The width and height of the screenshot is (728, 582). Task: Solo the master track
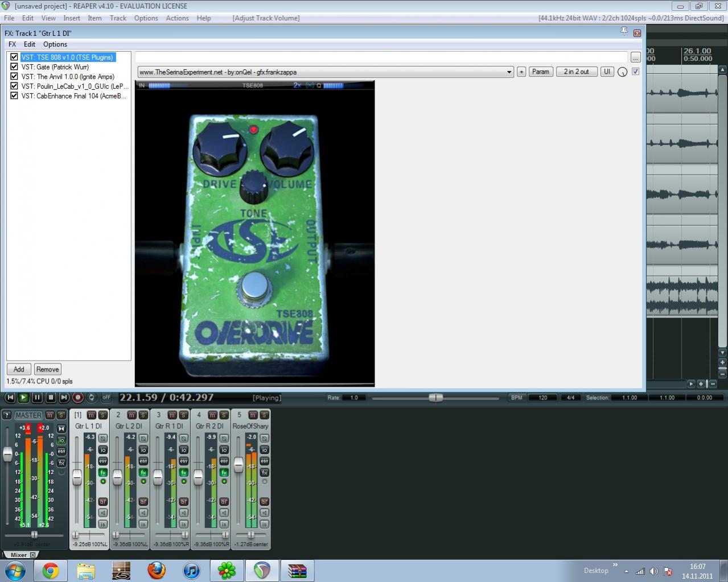tap(61, 415)
